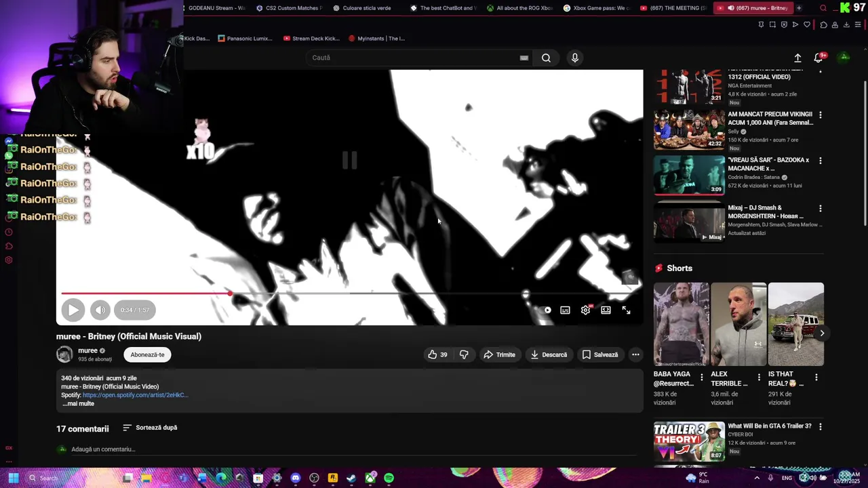Open the Windows Start menu

pyautogui.click(x=13, y=478)
